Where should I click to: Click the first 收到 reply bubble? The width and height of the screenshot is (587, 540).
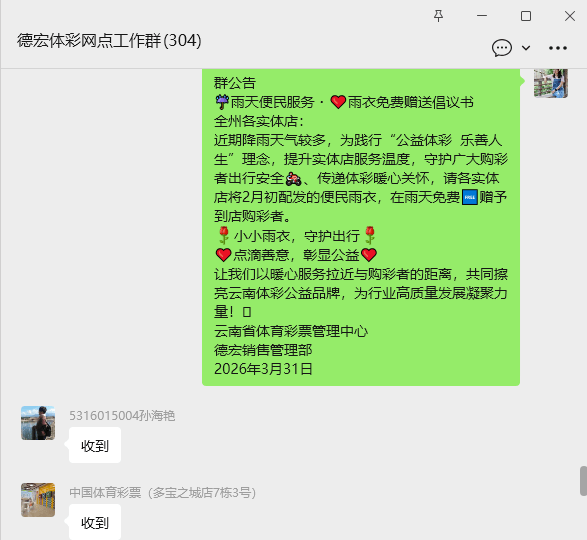[x=95, y=445]
